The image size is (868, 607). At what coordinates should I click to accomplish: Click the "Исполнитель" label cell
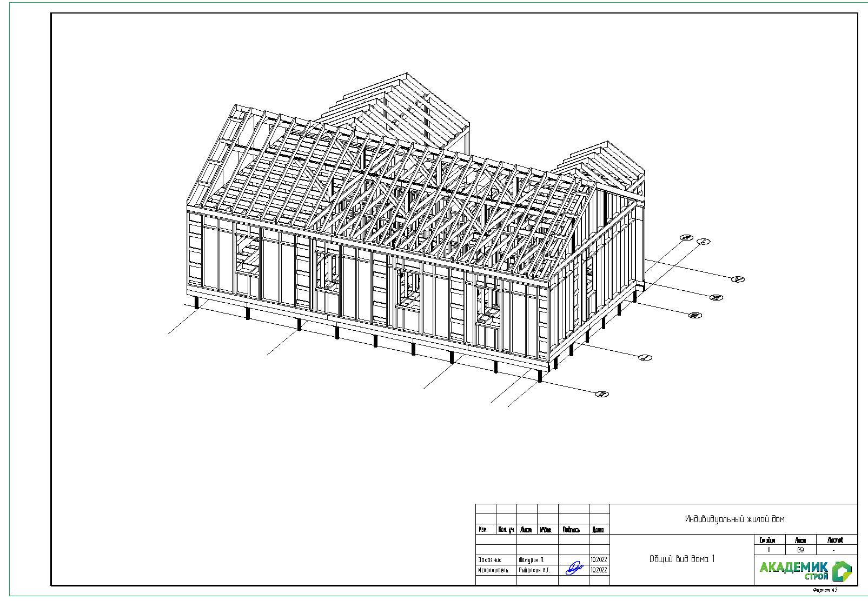pyautogui.click(x=493, y=570)
